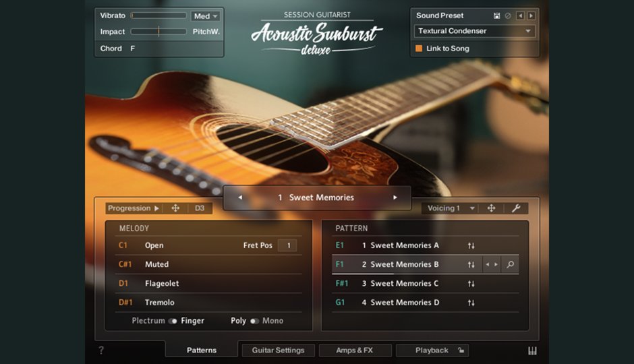Flip the Poly/Mono switch
634x364 pixels.
254,322
